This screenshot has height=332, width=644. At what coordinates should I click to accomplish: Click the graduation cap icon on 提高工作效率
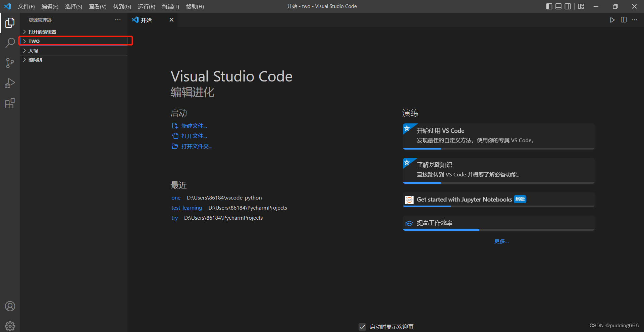409,223
